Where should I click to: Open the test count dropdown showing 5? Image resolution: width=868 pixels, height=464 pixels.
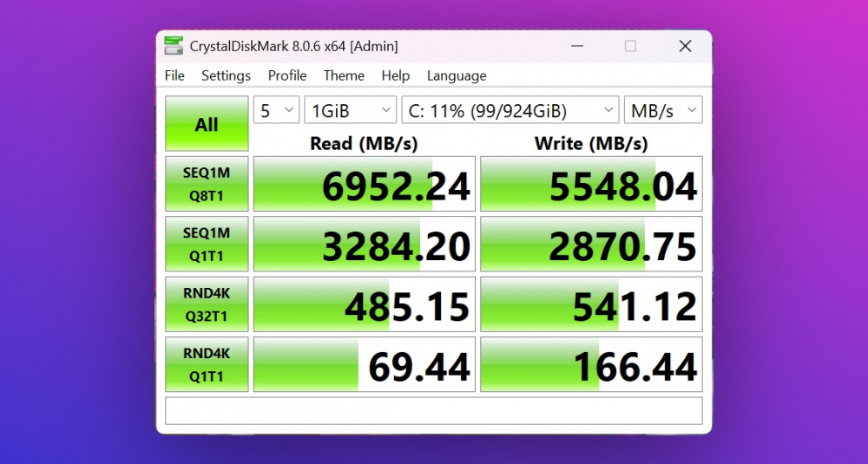[276, 110]
